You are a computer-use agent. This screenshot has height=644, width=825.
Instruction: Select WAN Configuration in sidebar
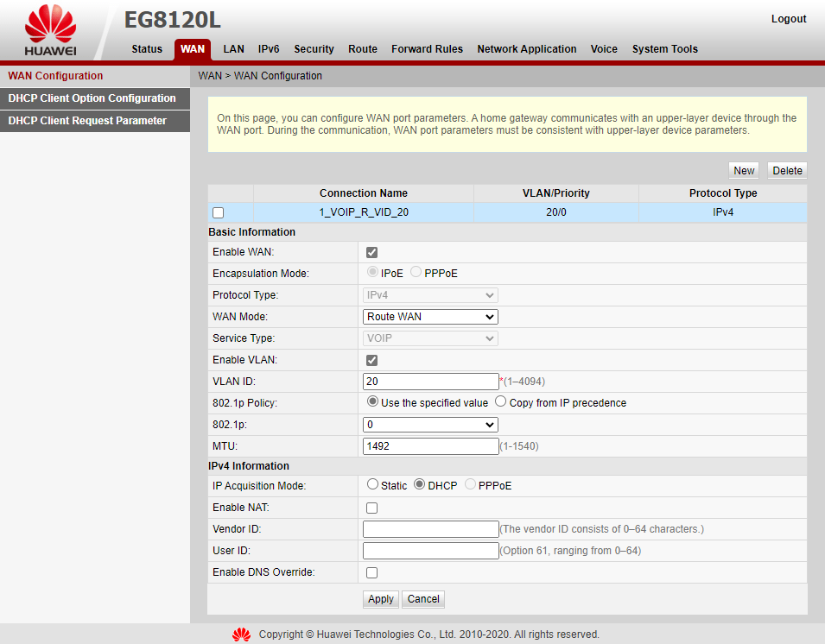tap(95, 76)
